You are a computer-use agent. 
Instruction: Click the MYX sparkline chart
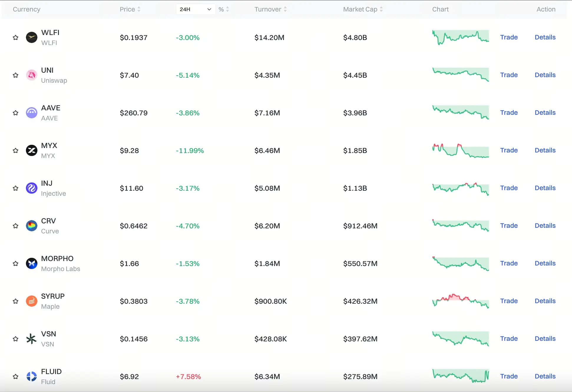(x=461, y=150)
